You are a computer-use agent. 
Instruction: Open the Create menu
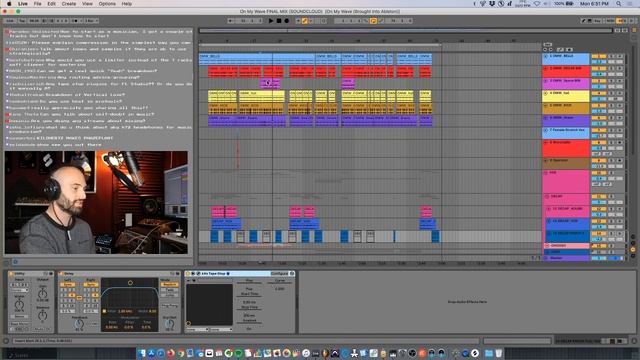[x=69, y=4]
